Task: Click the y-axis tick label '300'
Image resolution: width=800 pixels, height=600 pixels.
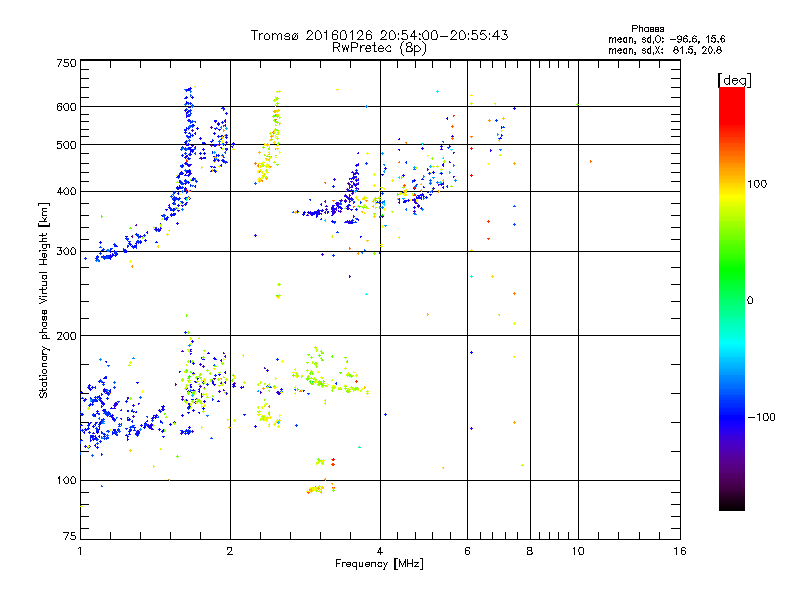Action: click(x=66, y=251)
